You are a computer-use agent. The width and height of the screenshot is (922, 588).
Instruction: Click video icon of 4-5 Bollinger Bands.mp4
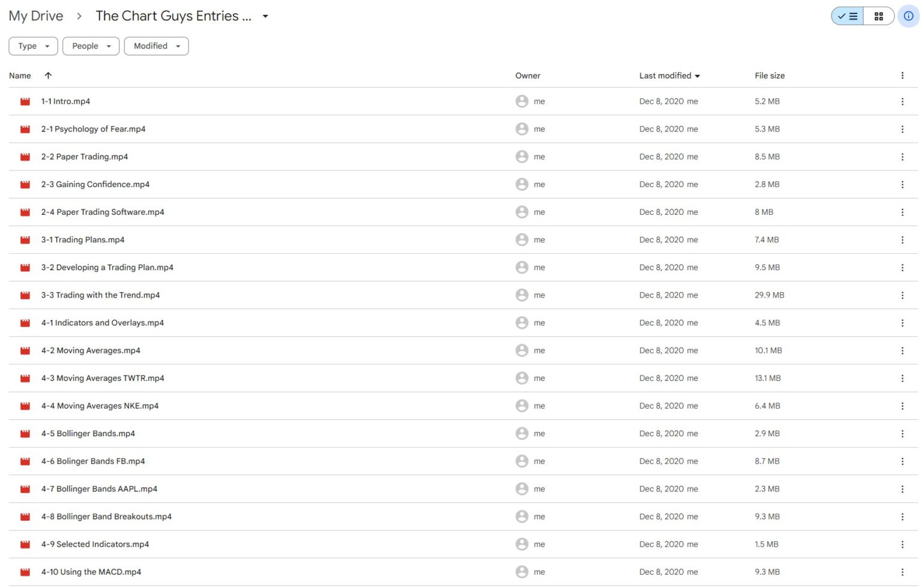point(25,434)
